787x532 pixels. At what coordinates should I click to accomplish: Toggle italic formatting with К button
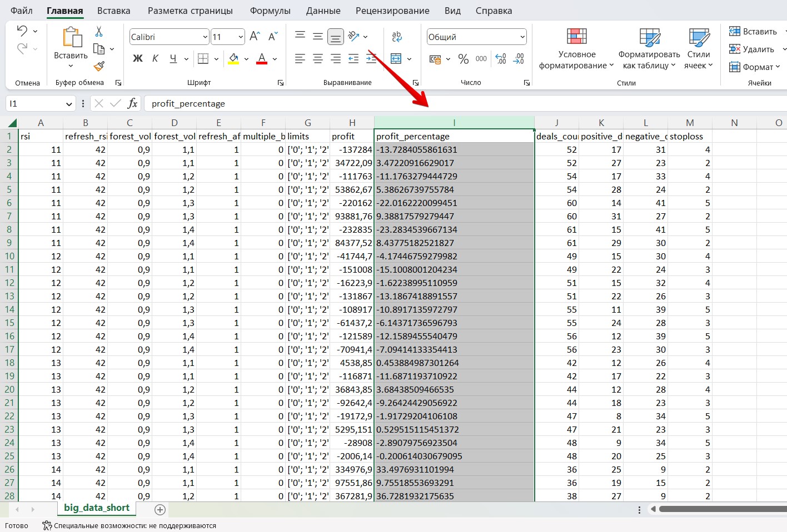[155, 59]
